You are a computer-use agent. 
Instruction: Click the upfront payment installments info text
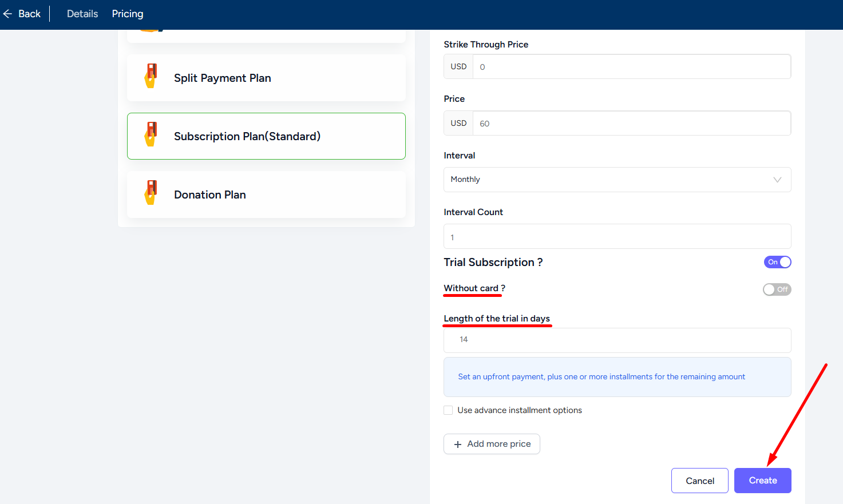tap(601, 377)
